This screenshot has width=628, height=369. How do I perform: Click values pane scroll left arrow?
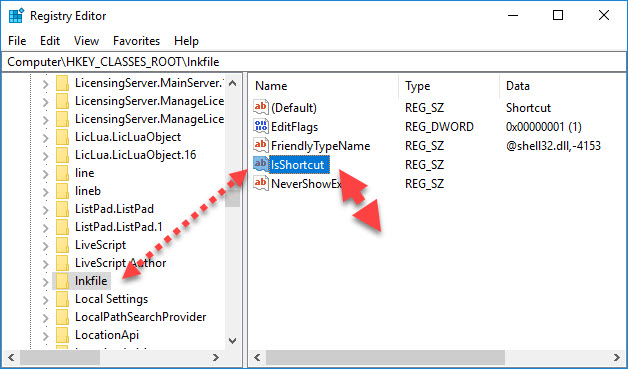[x=257, y=357]
